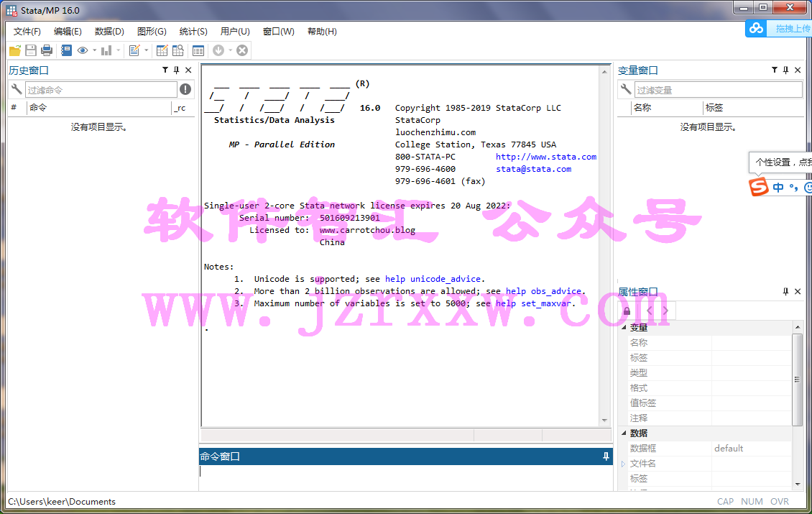Open the help unicode_advice link
This screenshot has width=812, height=514.
433,279
